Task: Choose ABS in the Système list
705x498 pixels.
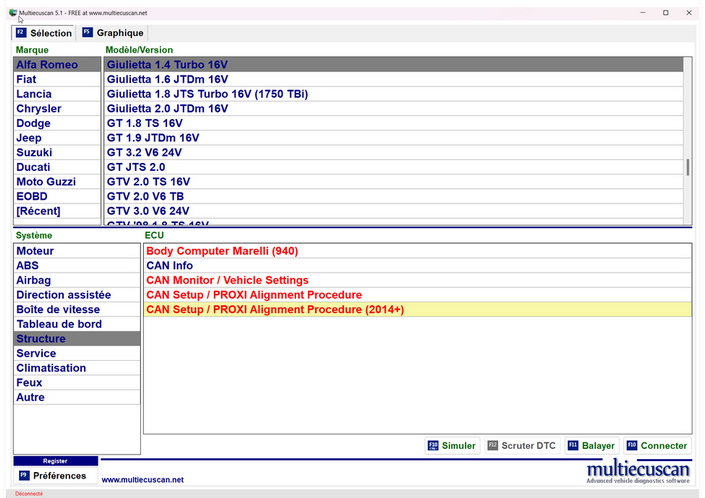Action: pos(77,266)
